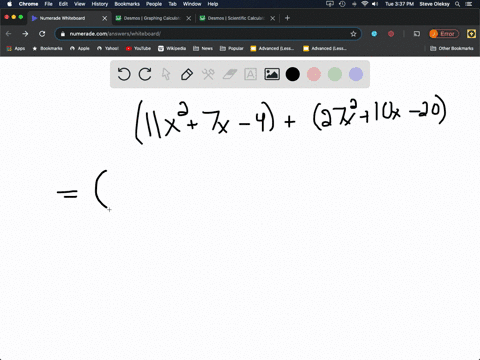The image size is (480, 360).
Task: Expand the Other Bookmarks folder
Action: pyautogui.click(x=452, y=48)
